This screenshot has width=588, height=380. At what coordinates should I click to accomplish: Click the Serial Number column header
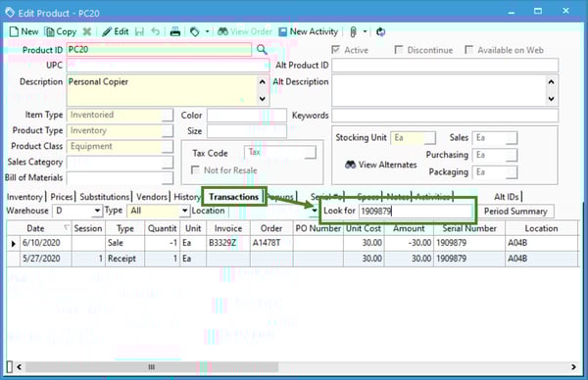469,228
